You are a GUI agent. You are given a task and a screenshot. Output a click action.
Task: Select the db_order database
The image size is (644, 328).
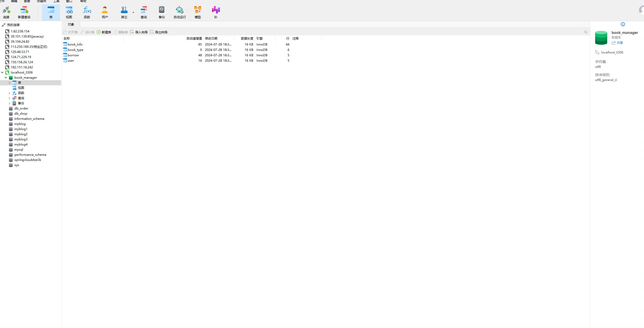pyautogui.click(x=21, y=108)
